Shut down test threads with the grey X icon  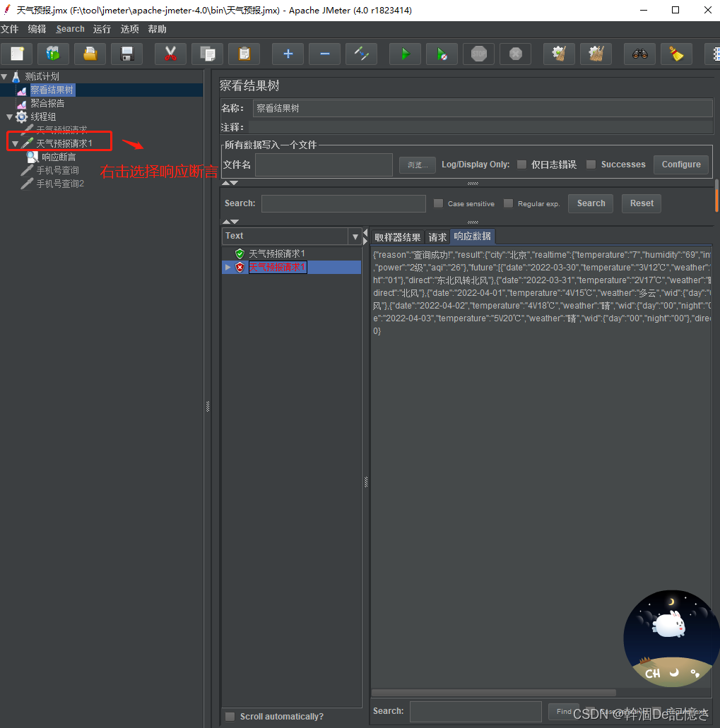515,54
